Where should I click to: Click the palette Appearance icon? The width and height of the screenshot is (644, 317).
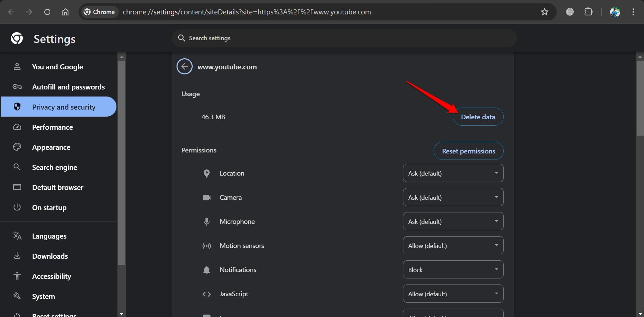[17, 147]
